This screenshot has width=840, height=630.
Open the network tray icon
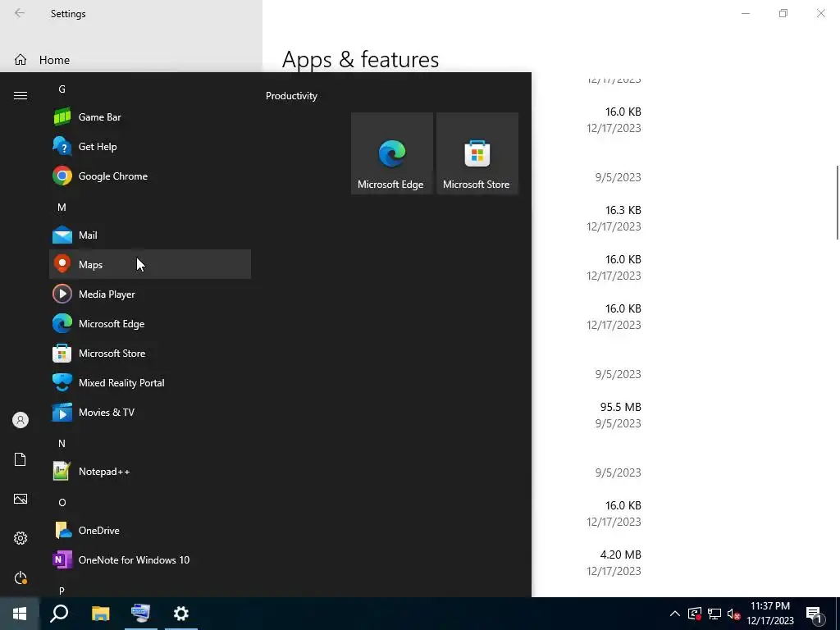(x=714, y=614)
